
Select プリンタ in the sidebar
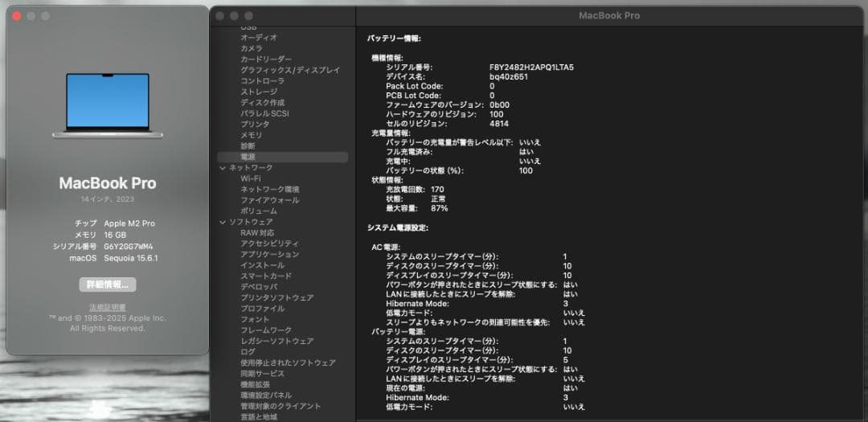coord(256,124)
